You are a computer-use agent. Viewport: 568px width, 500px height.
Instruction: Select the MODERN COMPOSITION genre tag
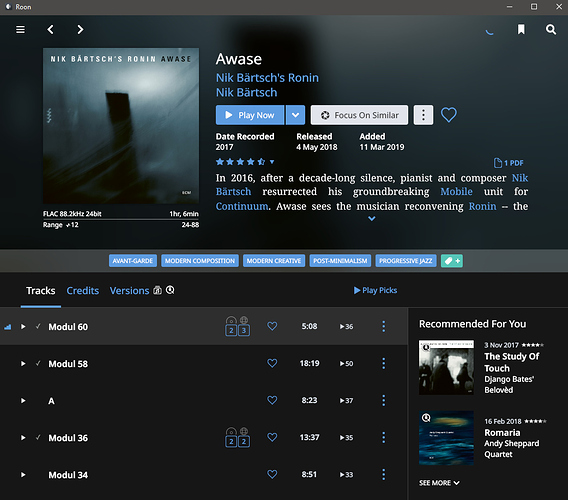[x=200, y=261]
